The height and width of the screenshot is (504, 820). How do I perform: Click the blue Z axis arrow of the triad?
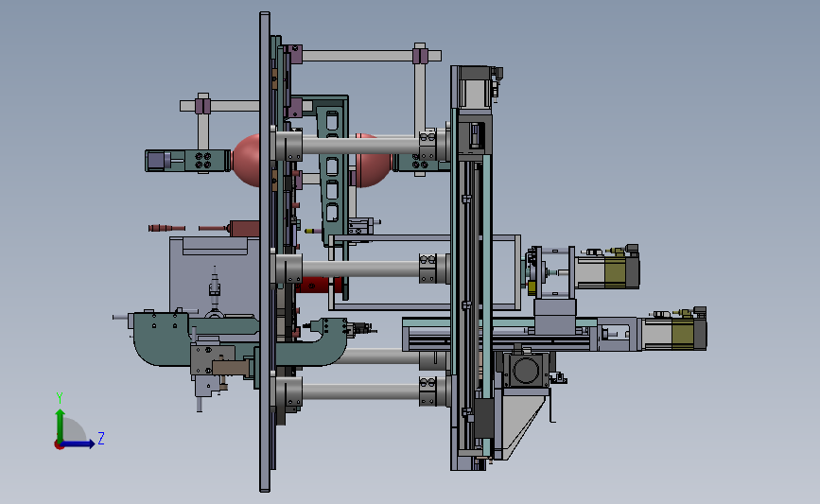pos(79,444)
